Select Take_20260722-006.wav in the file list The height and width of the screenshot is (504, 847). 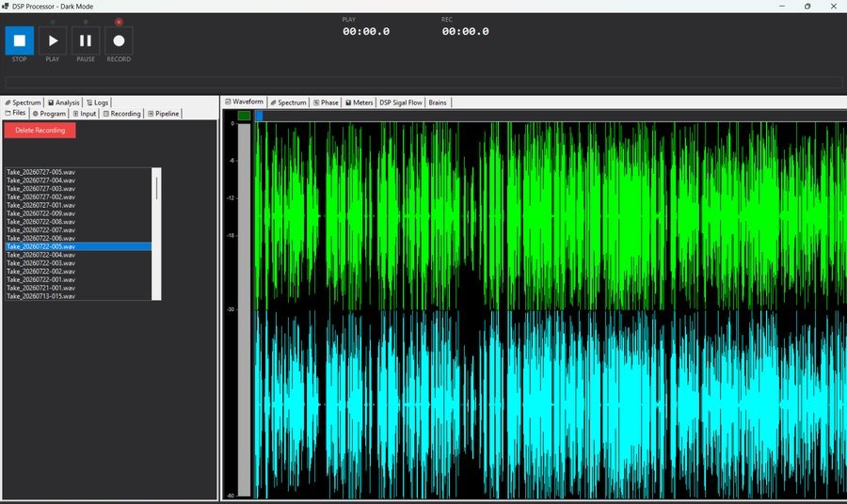click(78, 239)
